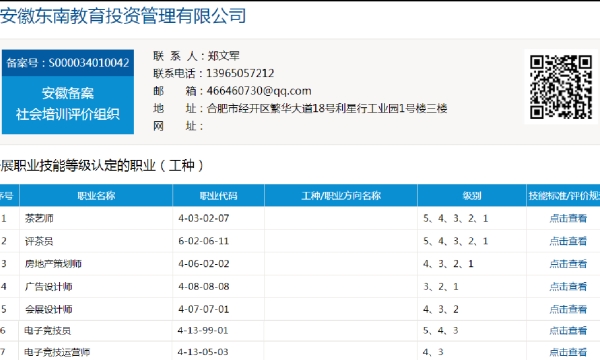Click the phone number 13965057212
This screenshot has height=360, width=600.
(240, 73)
